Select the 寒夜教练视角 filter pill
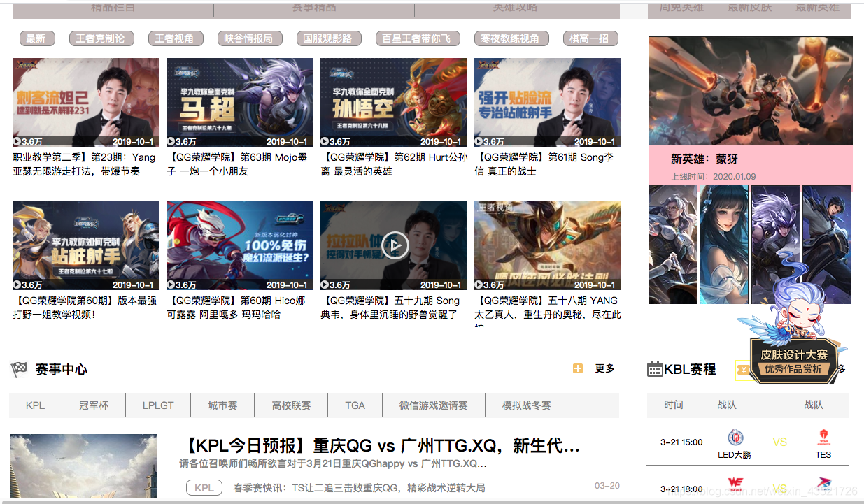 pos(511,38)
